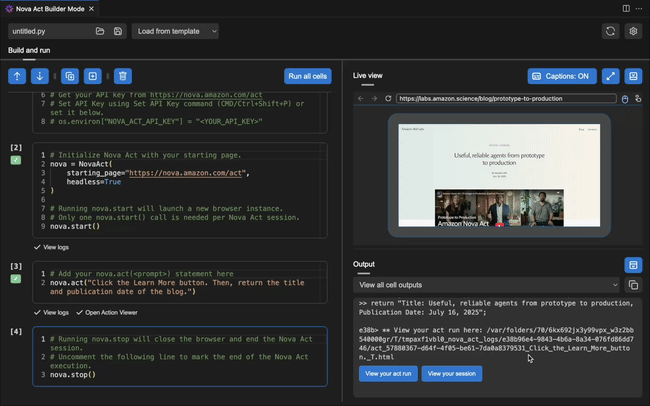Select the Output tab
Image resolution: width=650 pixels, height=406 pixels.
click(x=364, y=264)
